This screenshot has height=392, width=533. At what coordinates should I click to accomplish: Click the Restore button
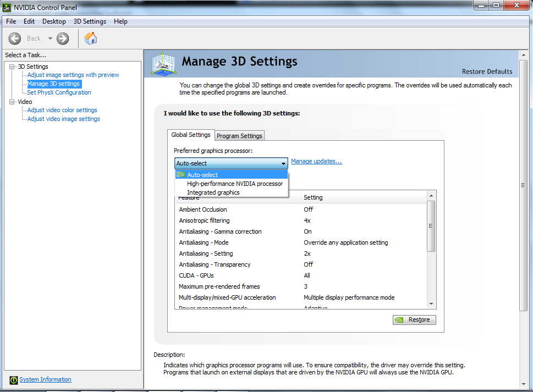[414, 319]
